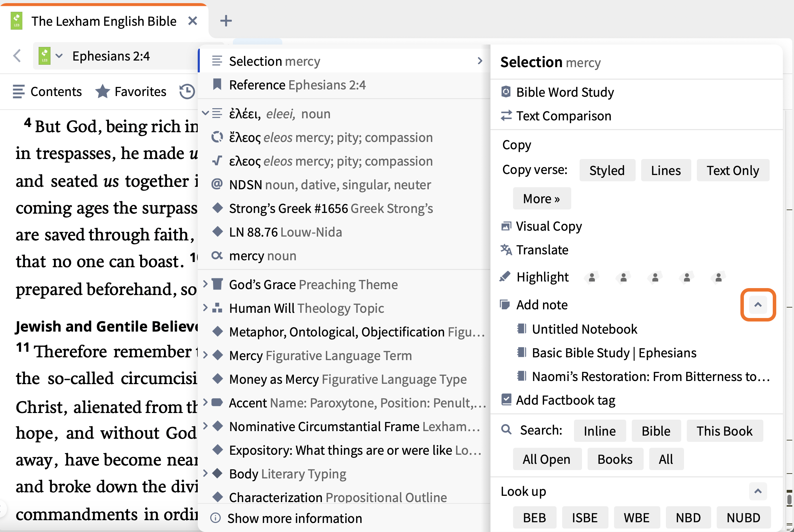
Task: Open a new tab with plus button
Action: 226,21
